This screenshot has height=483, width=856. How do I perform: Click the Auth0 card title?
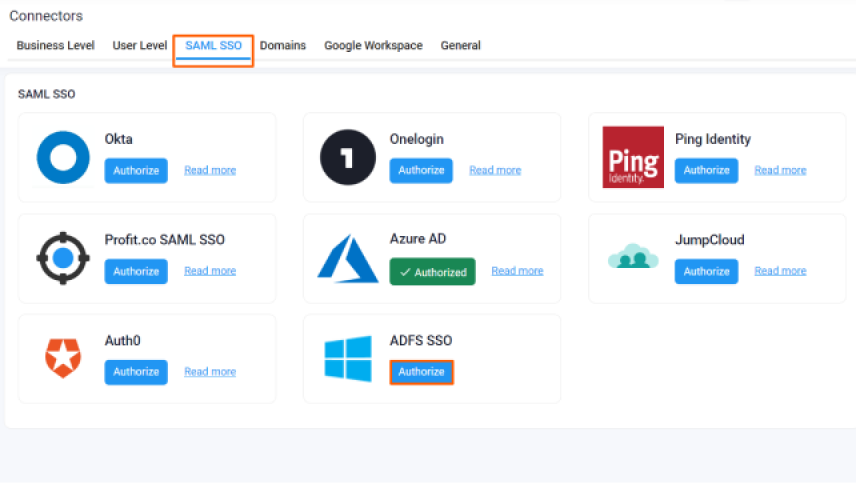pos(122,341)
